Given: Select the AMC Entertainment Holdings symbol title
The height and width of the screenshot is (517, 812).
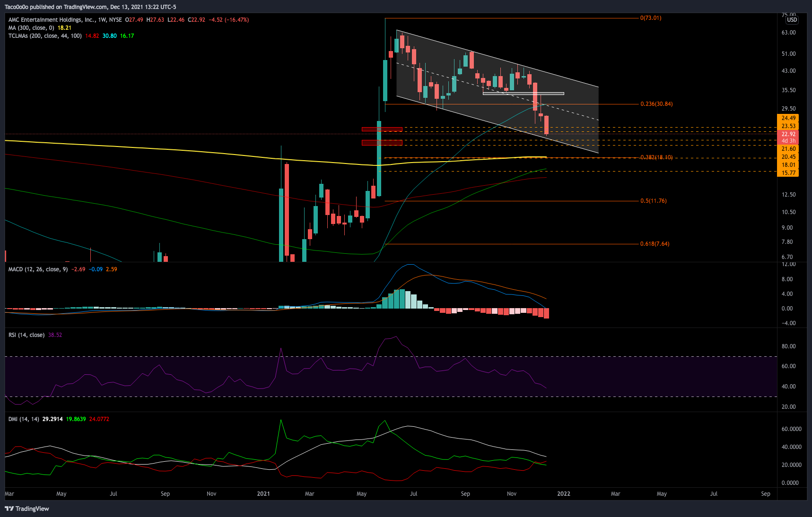Looking at the screenshot, I should coord(51,20).
